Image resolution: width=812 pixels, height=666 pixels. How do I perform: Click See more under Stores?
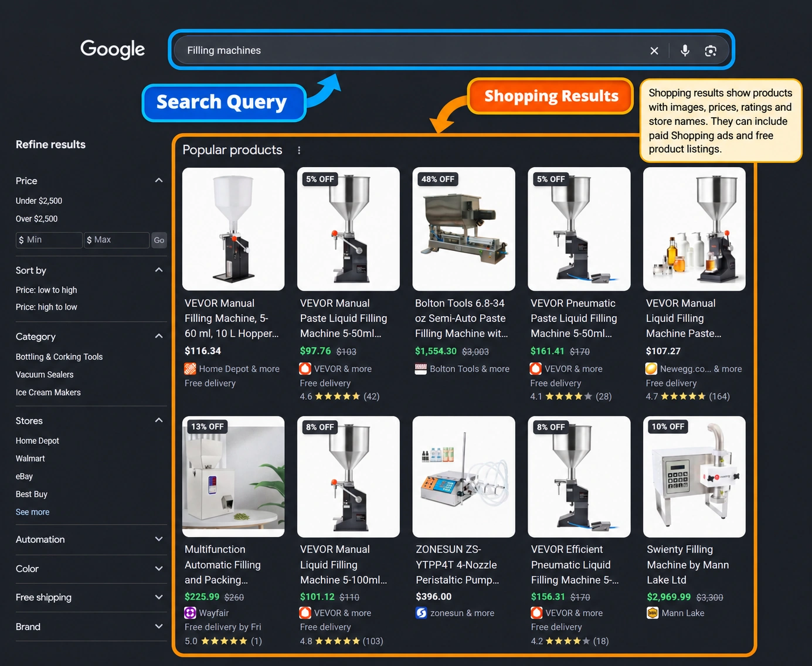(32, 512)
